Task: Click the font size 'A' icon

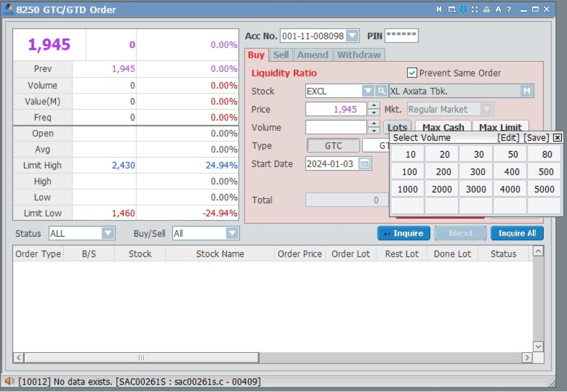Action: tap(497, 10)
